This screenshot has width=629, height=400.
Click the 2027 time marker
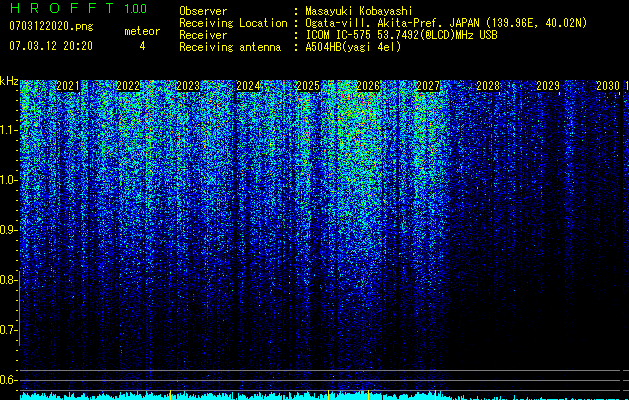coord(428,86)
